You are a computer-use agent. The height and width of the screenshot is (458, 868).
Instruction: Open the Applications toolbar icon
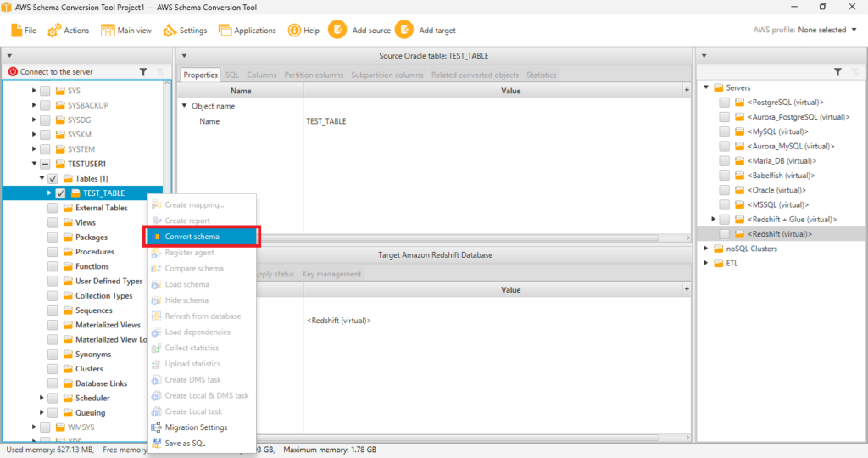point(225,30)
